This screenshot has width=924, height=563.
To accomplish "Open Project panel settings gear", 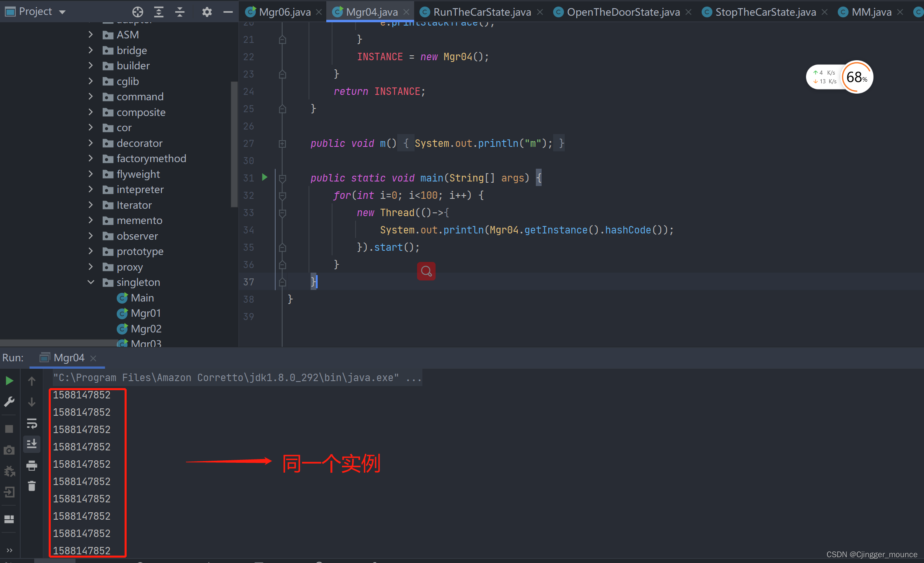I will pyautogui.click(x=207, y=12).
